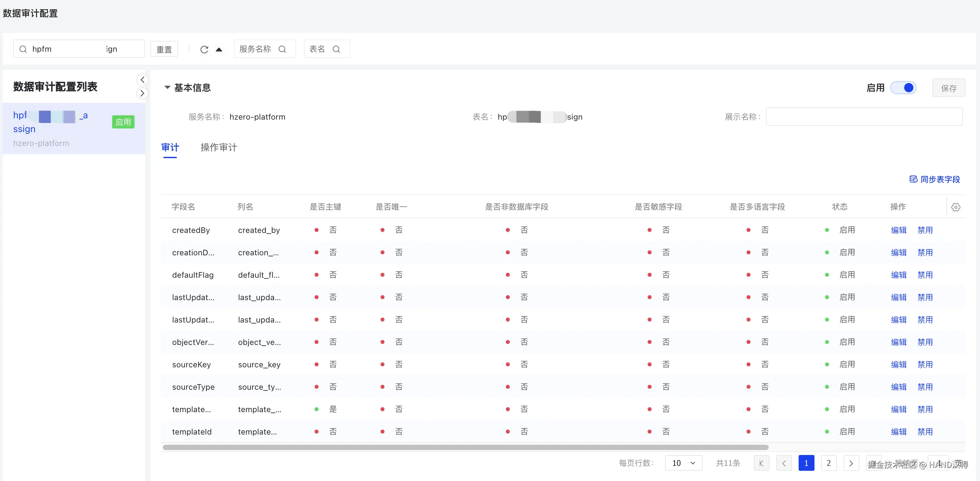This screenshot has width=980, height=481.
Task: Collapse the config list panel with left chevron
Action: (142, 79)
